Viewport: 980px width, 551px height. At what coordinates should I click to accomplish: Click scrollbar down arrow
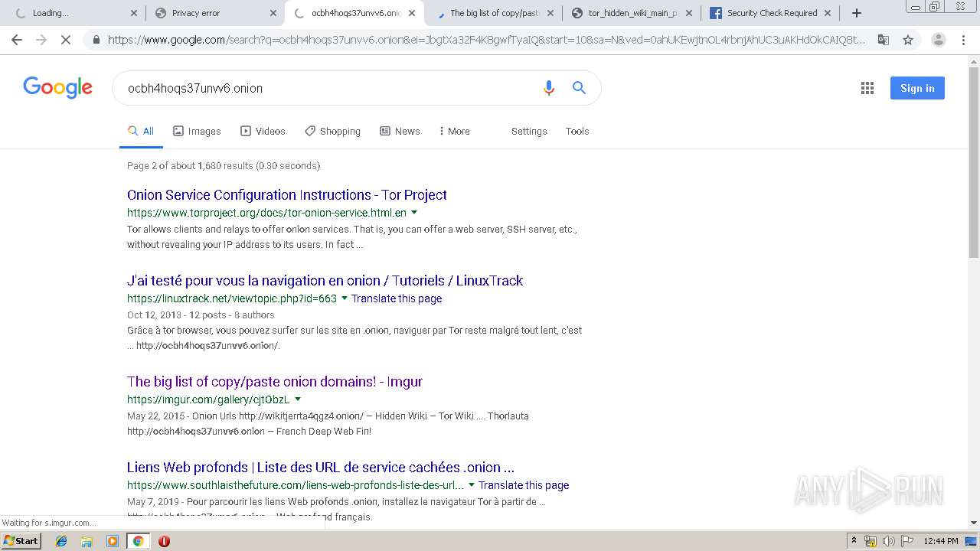[x=974, y=523]
